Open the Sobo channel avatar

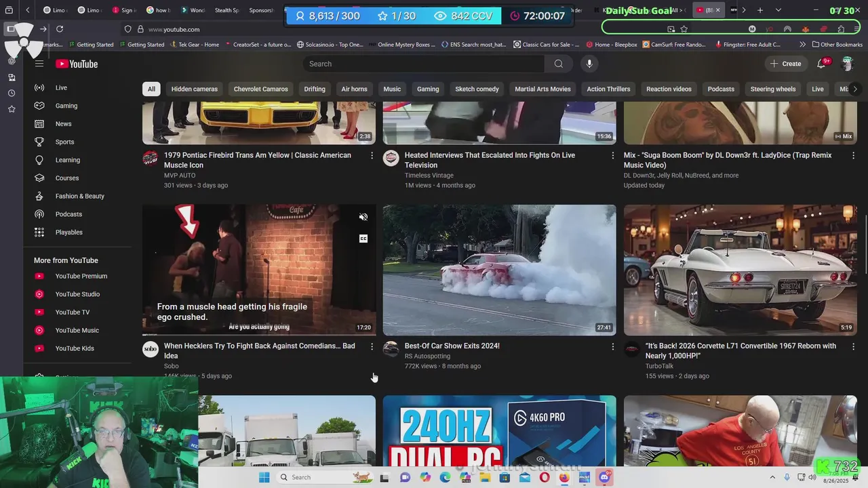pos(151,350)
